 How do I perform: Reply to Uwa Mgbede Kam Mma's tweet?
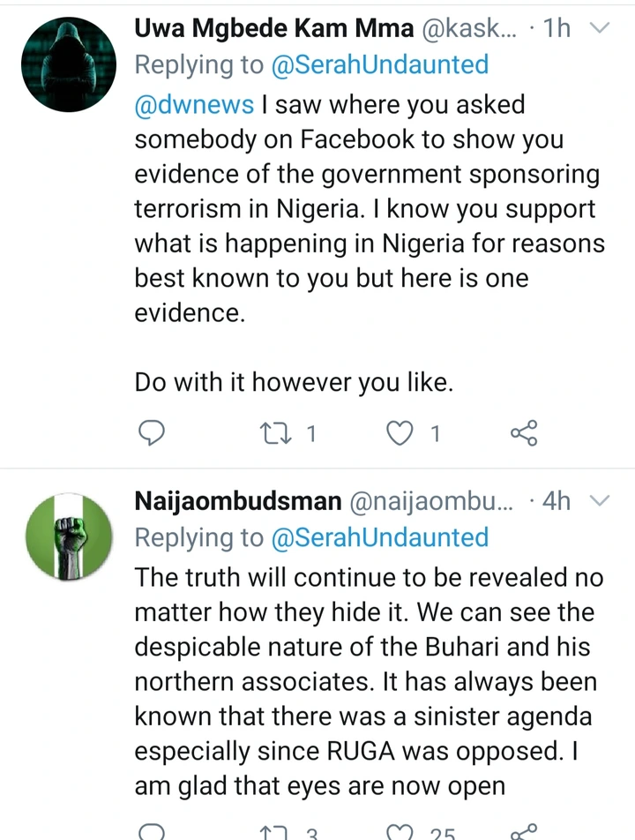coord(152,433)
